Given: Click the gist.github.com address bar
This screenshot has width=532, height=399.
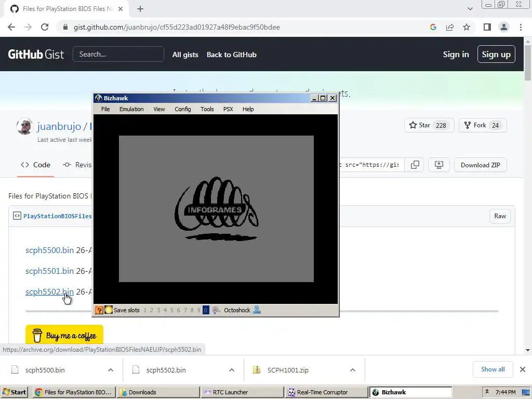Looking at the screenshot, I should pos(177,27).
